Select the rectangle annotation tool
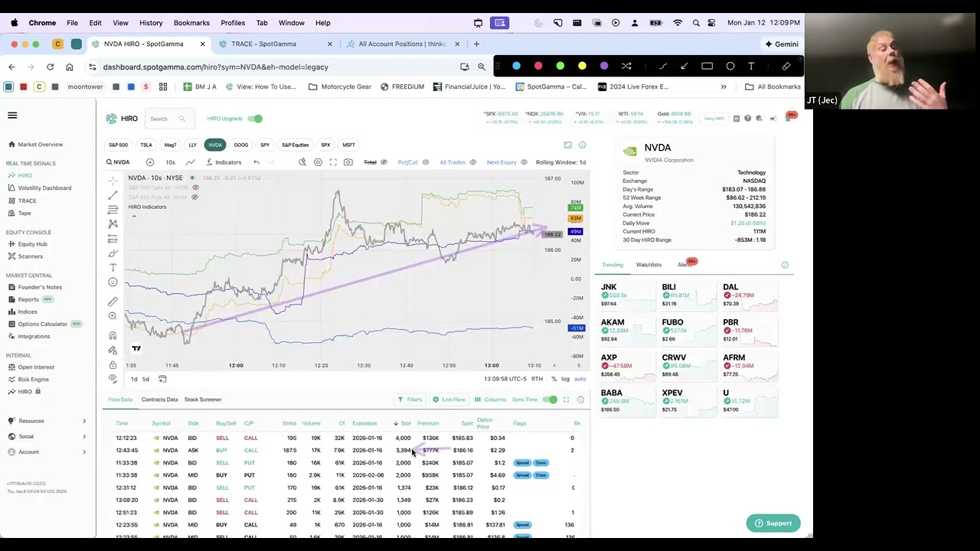Image resolution: width=980 pixels, height=551 pixels. [x=707, y=66]
